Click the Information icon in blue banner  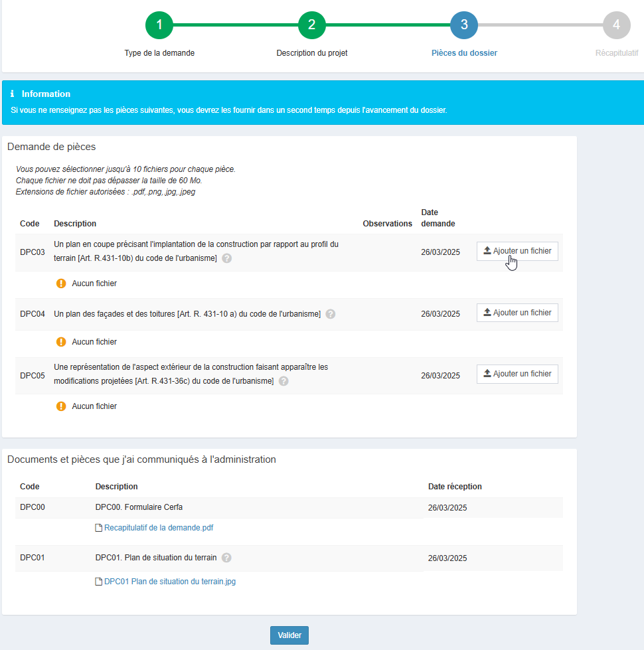[x=13, y=94]
